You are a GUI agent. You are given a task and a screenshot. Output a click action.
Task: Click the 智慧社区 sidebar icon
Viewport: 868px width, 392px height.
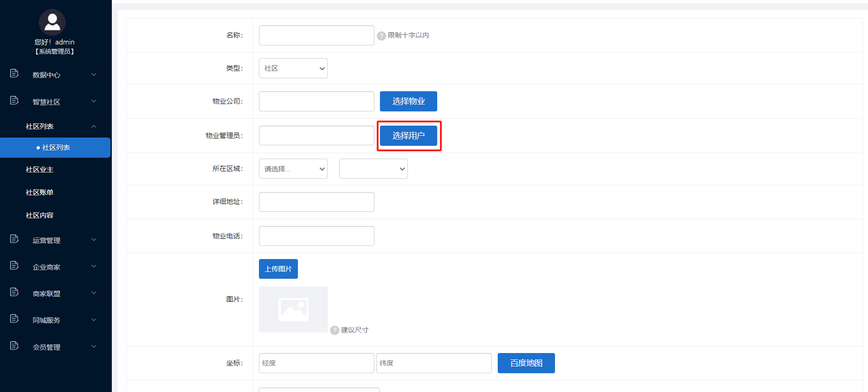[x=14, y=100]
